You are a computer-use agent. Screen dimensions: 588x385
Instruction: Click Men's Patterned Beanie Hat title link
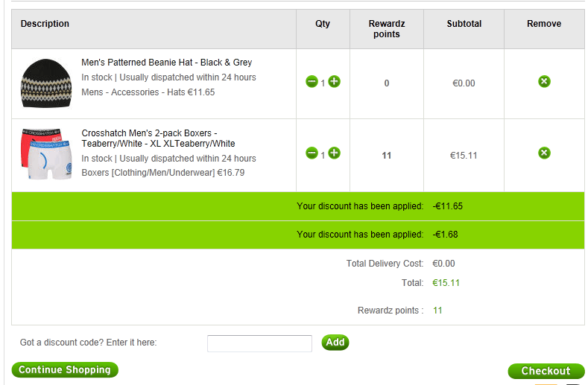click(166, 63)
